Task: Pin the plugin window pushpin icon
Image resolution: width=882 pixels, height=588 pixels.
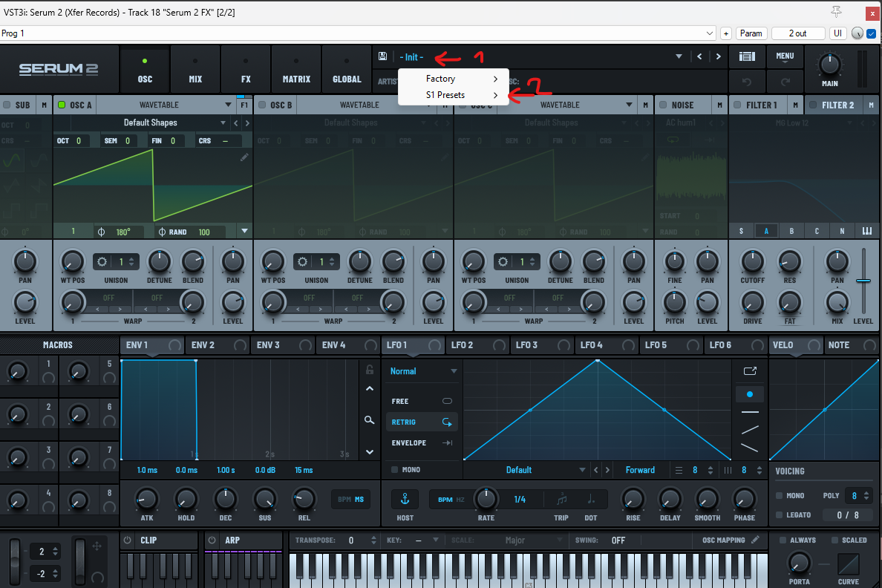Action: [837, 11]
